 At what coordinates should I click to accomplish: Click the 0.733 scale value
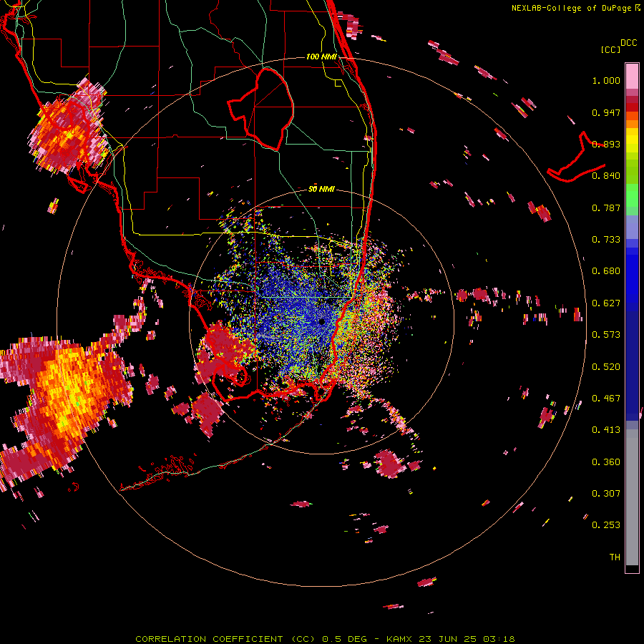pos(606,240)
